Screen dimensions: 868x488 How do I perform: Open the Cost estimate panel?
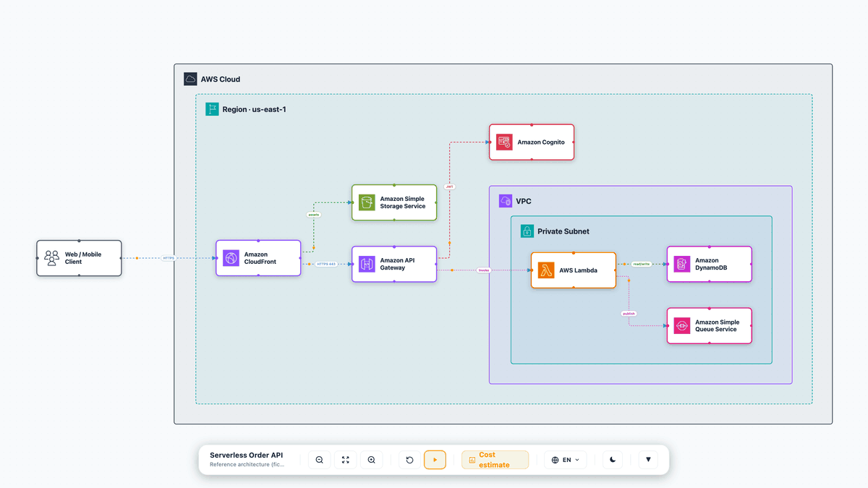coord(495,460)
